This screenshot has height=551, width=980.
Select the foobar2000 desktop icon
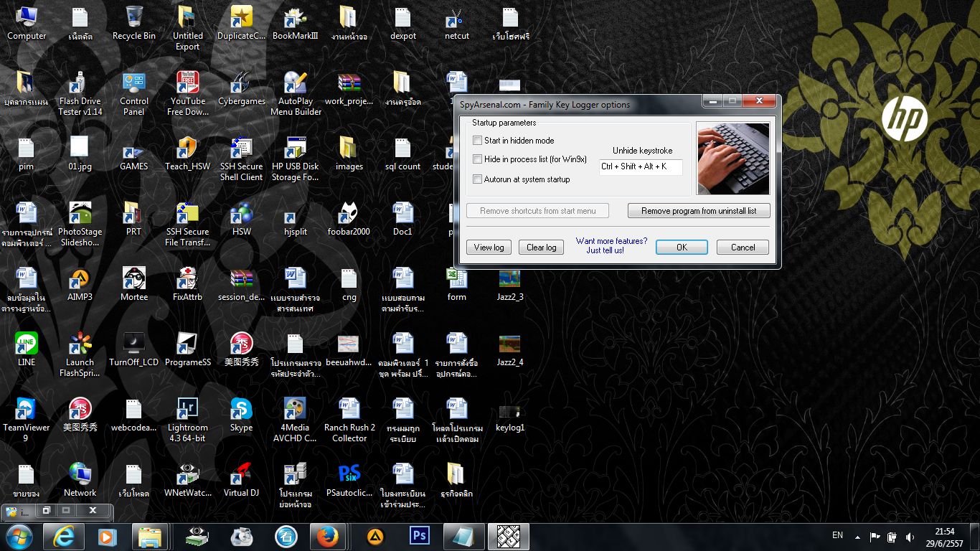(349, 220)
